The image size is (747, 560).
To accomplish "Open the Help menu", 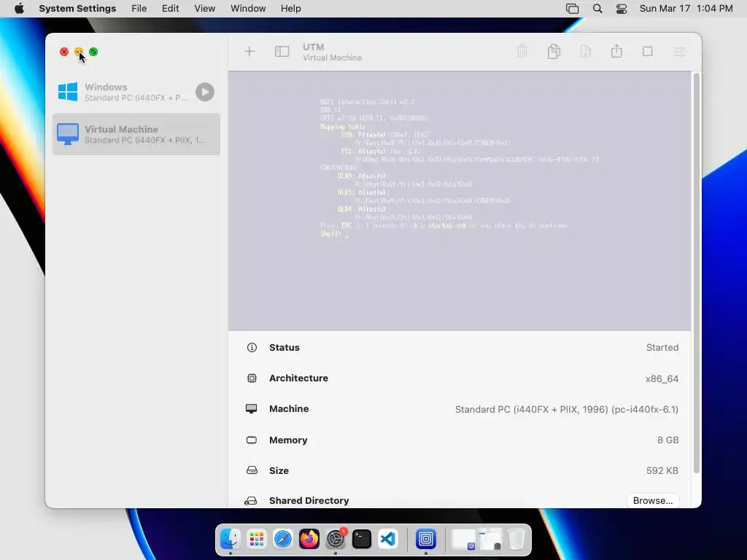I will 290,9.
